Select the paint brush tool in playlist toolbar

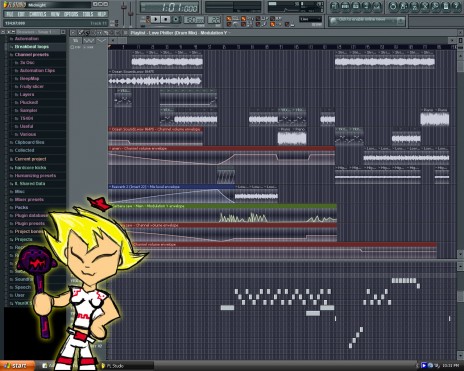(87, 33)
